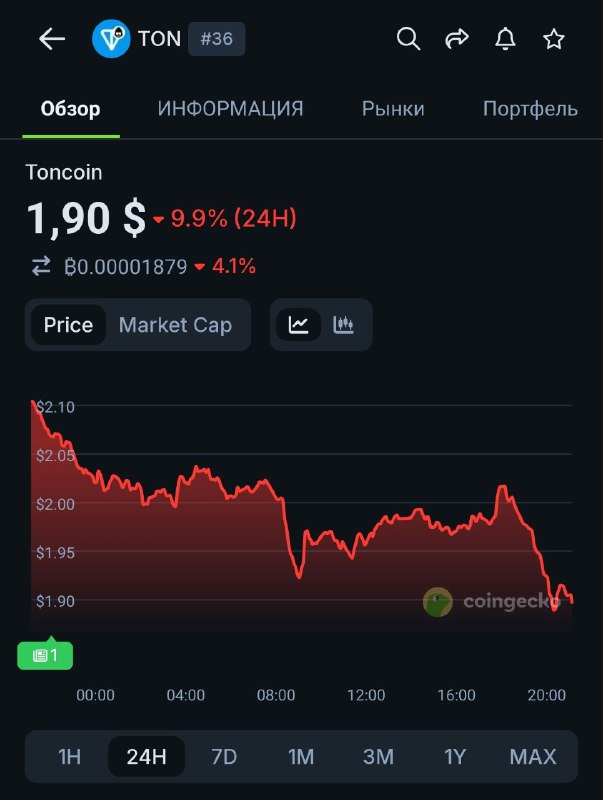Select the 1H time range
This screenshot has height=800, width=603.
69,756
